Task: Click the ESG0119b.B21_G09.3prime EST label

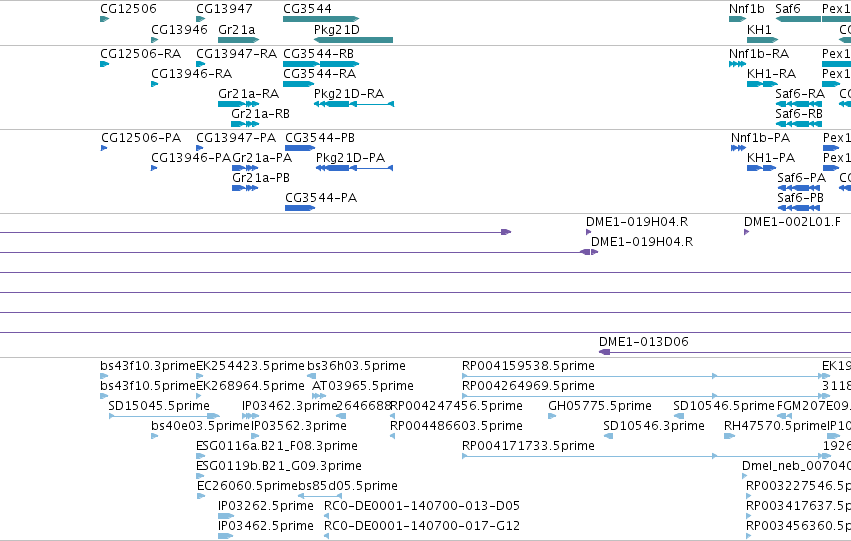Action: tap(279, 466)
